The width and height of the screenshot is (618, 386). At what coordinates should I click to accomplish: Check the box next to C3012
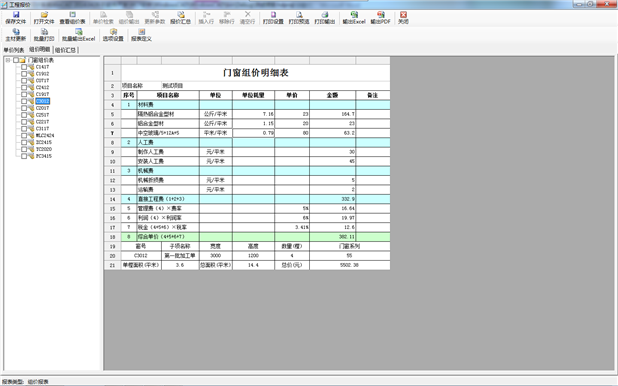pyautogui.click(x=24, y=101)
